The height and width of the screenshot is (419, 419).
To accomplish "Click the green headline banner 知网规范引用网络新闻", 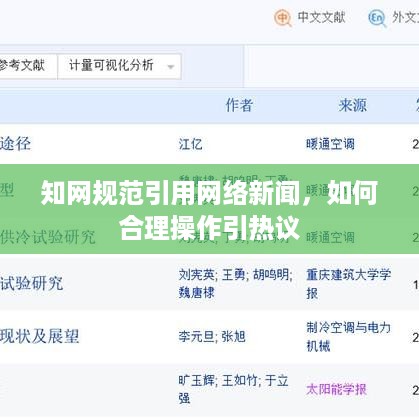I will tap(209, 209).
